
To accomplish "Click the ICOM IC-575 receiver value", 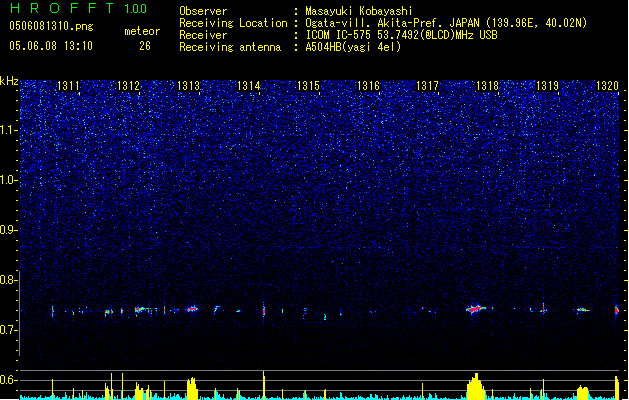I will click(x=401, y=35).
